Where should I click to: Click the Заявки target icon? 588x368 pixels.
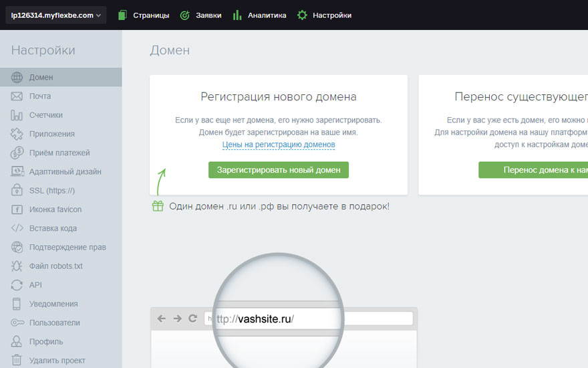click(185, 15)
